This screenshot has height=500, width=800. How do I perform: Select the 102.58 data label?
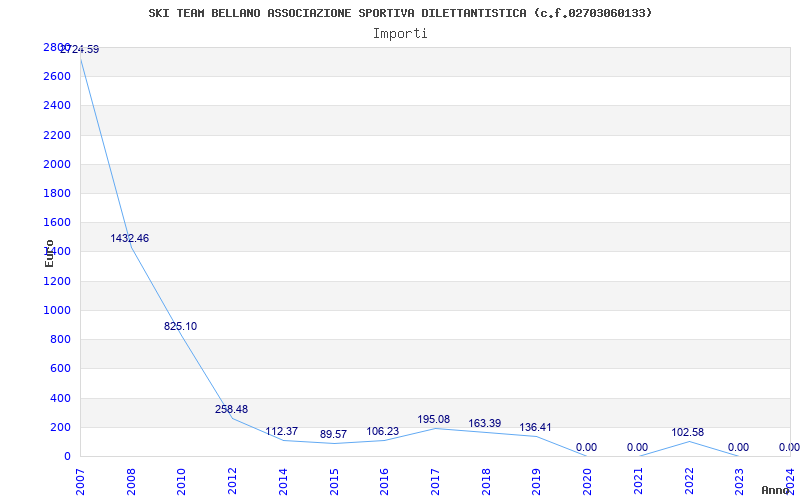(x=688, y=432)
